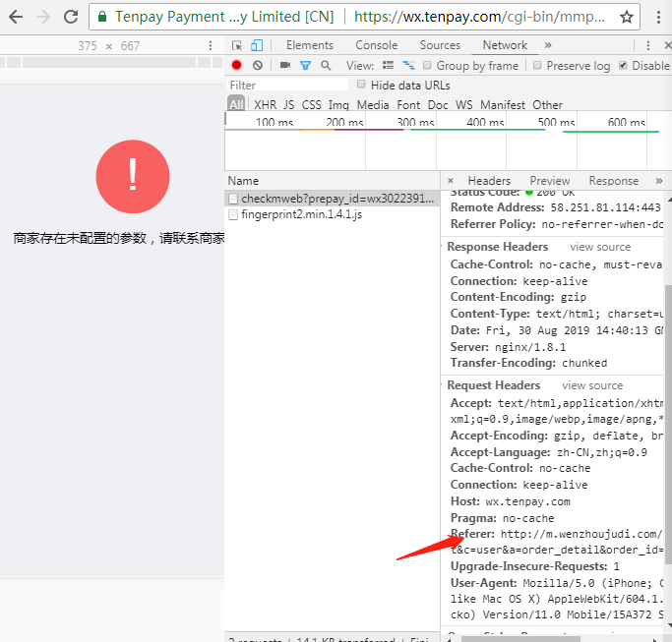Reload the page with the refresh icon
This screenshot has width=672, height=642.
(x=71, y=17)
